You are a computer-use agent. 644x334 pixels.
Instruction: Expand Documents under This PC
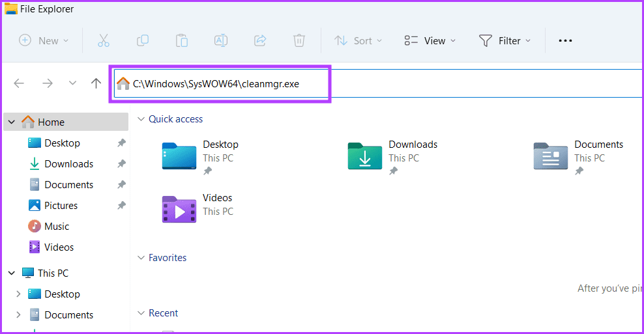click(x=18, y=314)
